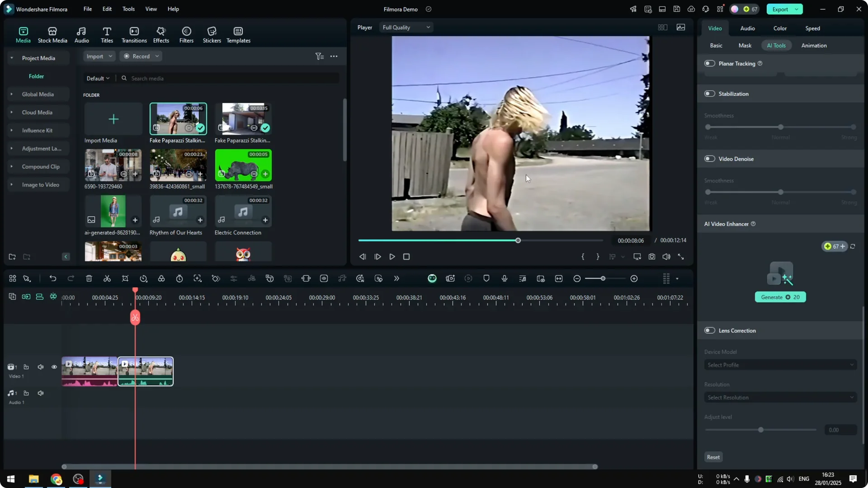Open the Full Quality playback dropdown
Viewport: 868px width, 488px height.
406,27
